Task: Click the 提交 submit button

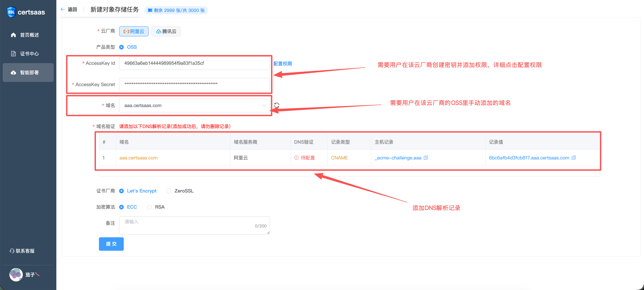Action: click(111, 244)
